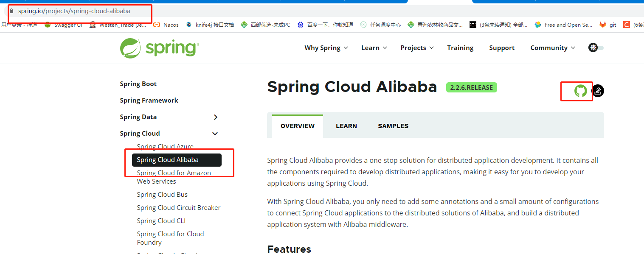
Task: Switch to the LEARN tab
Action: pyautogui.click(x=346, y=126)
